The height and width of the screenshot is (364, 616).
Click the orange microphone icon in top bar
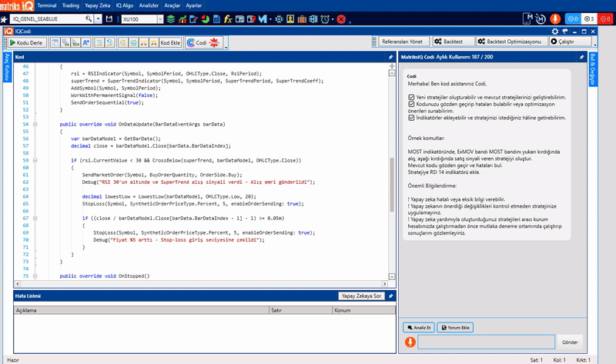(555, 18)
